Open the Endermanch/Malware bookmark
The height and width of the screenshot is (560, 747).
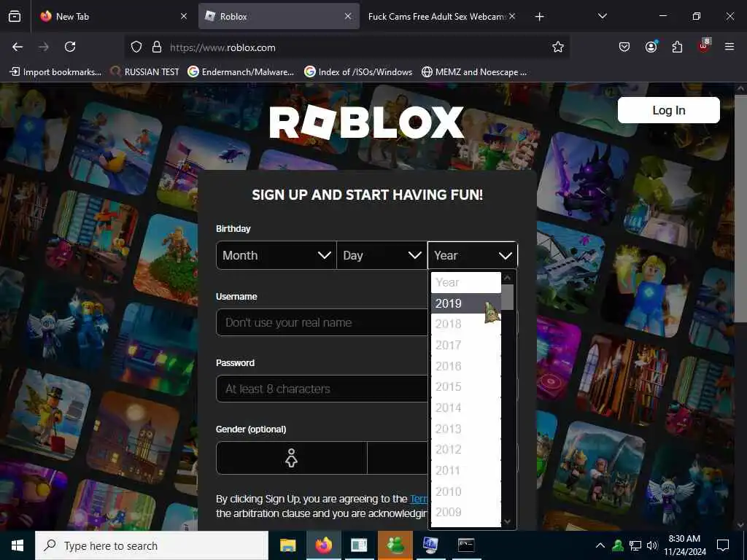pos(241,72)
